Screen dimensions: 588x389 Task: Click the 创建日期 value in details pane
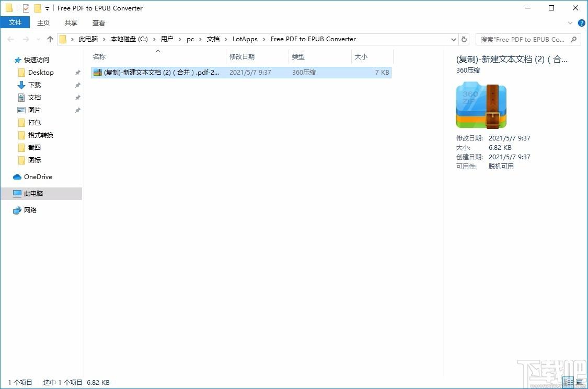tap(509, 157)
